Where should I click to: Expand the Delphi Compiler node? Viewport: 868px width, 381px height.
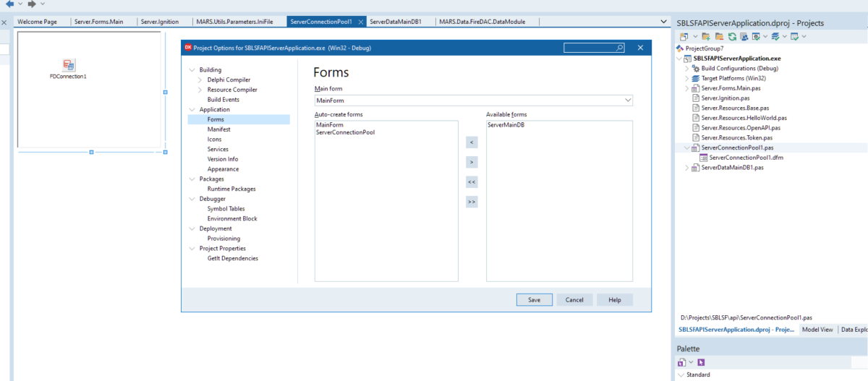[x=200, y=80]
